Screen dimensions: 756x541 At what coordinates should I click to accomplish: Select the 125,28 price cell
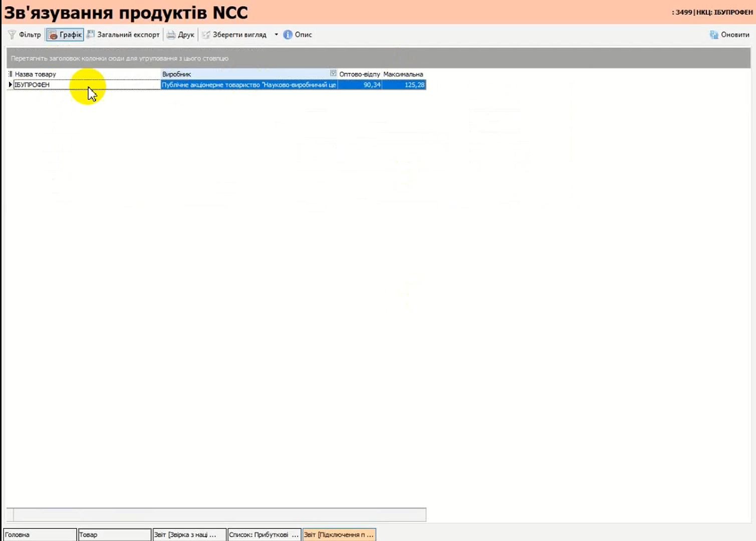tap(404, 85)
